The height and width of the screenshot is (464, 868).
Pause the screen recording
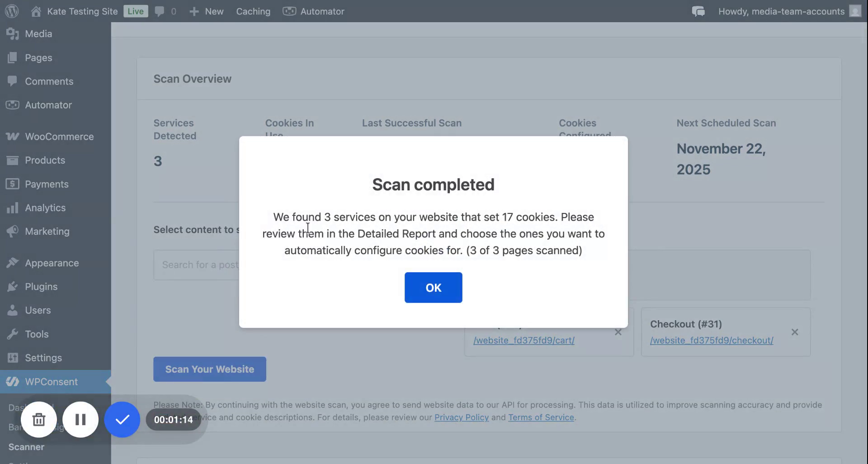80,419
